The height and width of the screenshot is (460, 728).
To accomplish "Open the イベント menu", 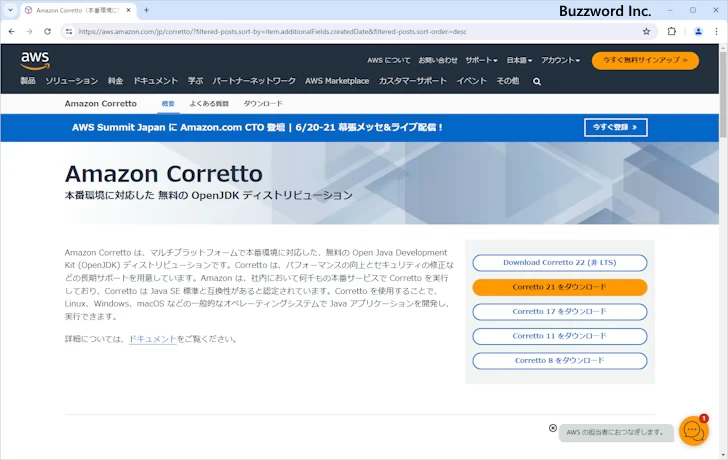I will pos(471,81).
